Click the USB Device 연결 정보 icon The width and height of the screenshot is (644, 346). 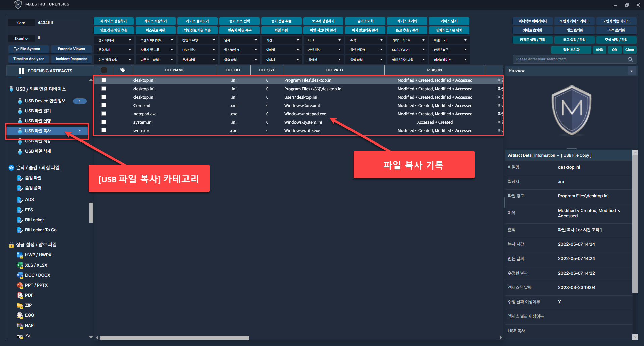pos(20,101)
